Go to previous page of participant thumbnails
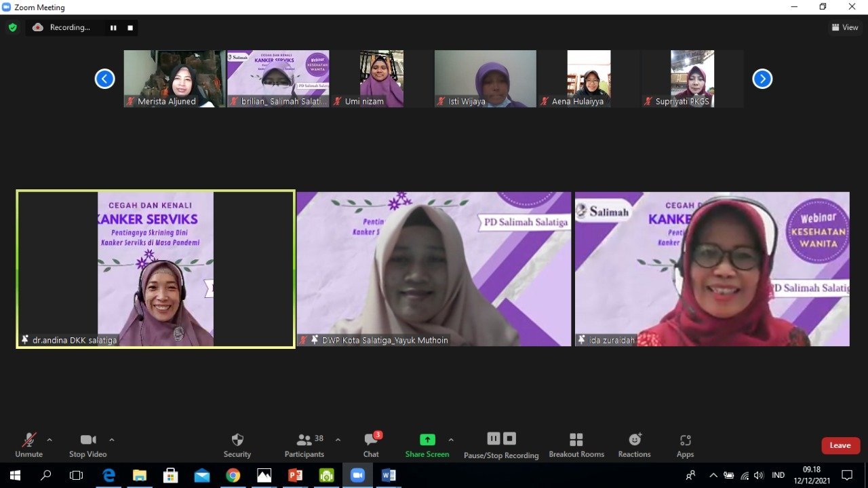This screenshot has height=488, width=868. click(104, 79)
